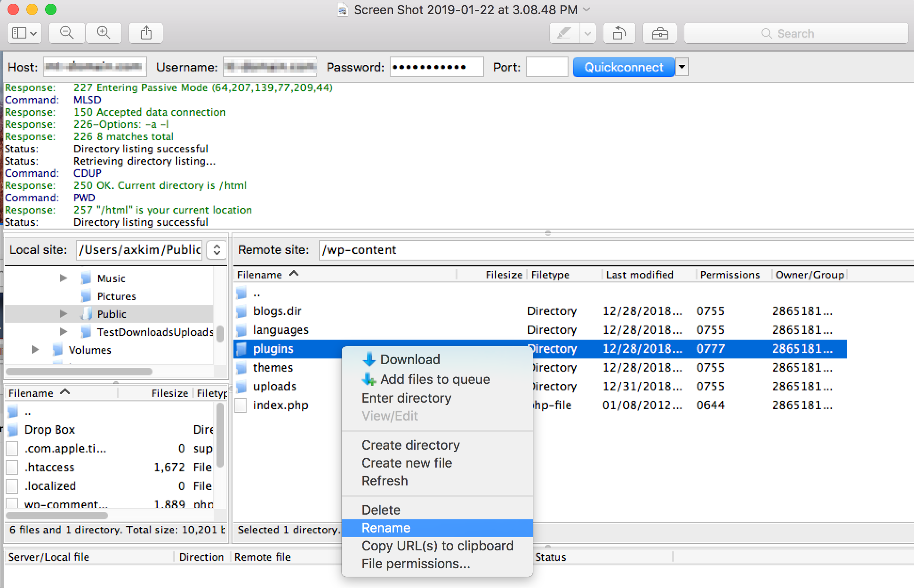The width and height of the screenshot is (914, 588).
Task: Expand the Public folder triangle
Action: point(63,314)
